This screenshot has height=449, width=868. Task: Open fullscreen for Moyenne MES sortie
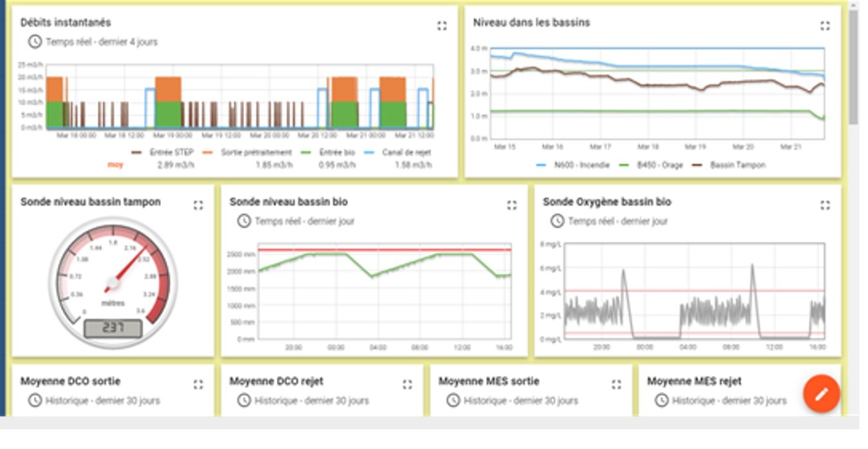(616, 385)
